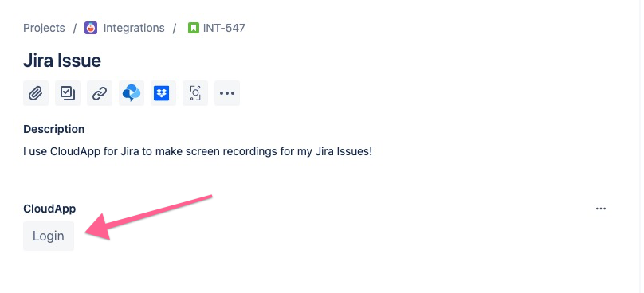Open the CloudApp icon in the toolbar
Viewport: 644px width, 293px height.
[132, 93]
